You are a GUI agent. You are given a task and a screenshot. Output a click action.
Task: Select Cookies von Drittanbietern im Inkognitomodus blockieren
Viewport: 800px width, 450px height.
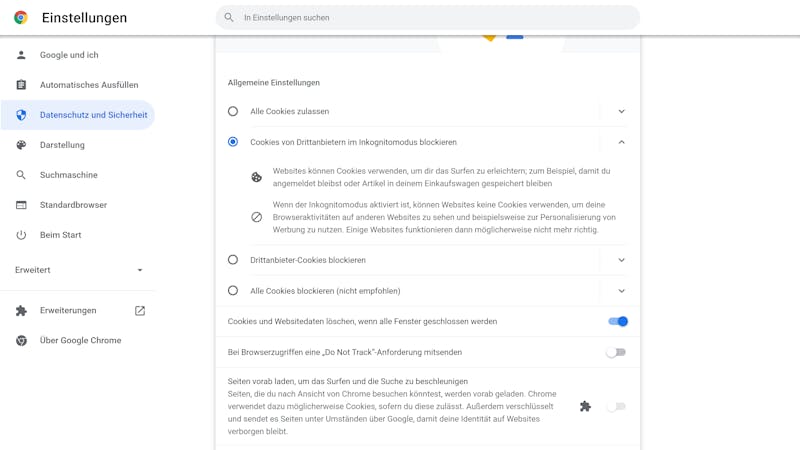(233, 142)
